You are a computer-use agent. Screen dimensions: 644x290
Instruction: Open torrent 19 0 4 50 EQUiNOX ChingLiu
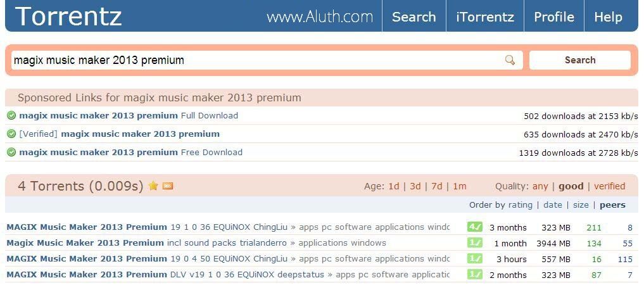(147, 259)
